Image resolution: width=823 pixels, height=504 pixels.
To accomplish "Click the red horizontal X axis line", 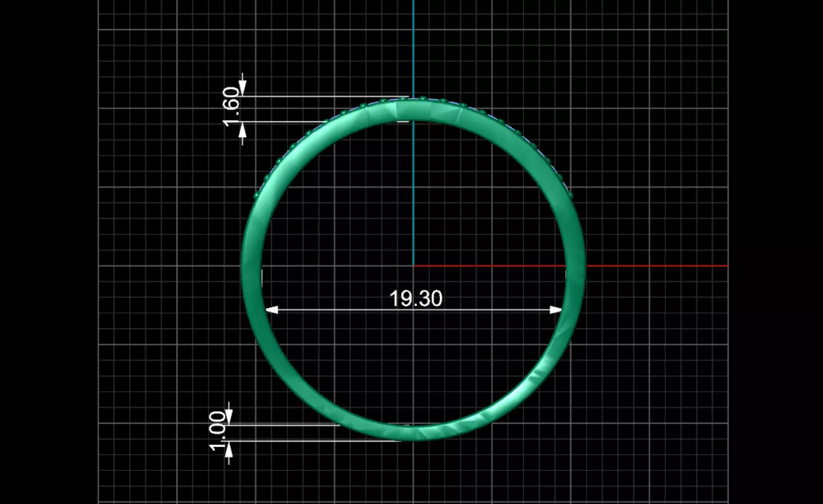I will click(x=570, y=265).
